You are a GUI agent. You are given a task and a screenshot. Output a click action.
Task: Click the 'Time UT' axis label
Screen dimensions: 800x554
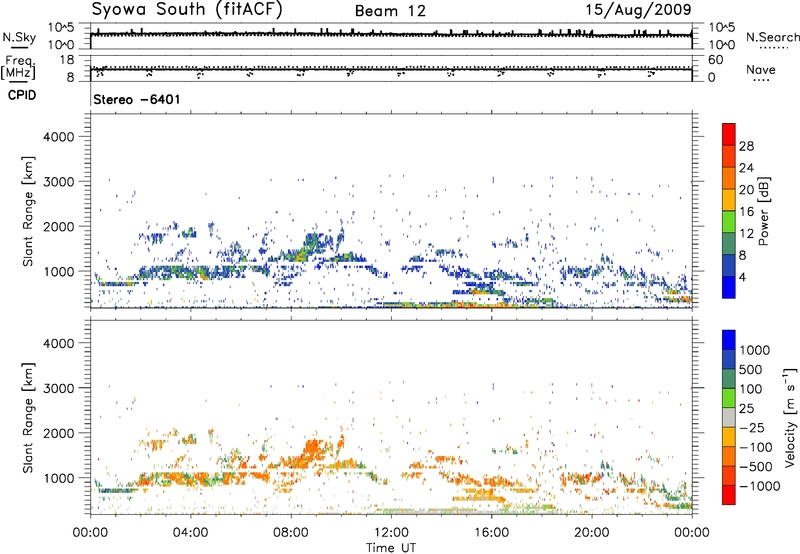click(391, 548)
